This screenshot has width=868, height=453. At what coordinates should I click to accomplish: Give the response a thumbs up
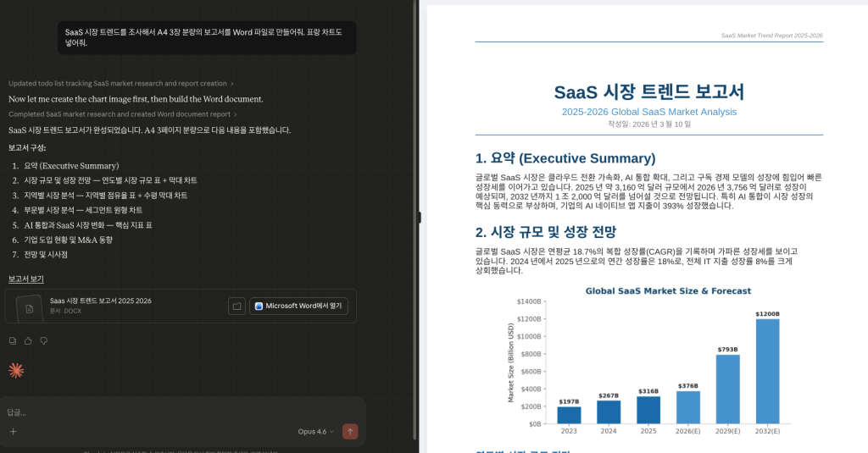click(x=28, y=340)
